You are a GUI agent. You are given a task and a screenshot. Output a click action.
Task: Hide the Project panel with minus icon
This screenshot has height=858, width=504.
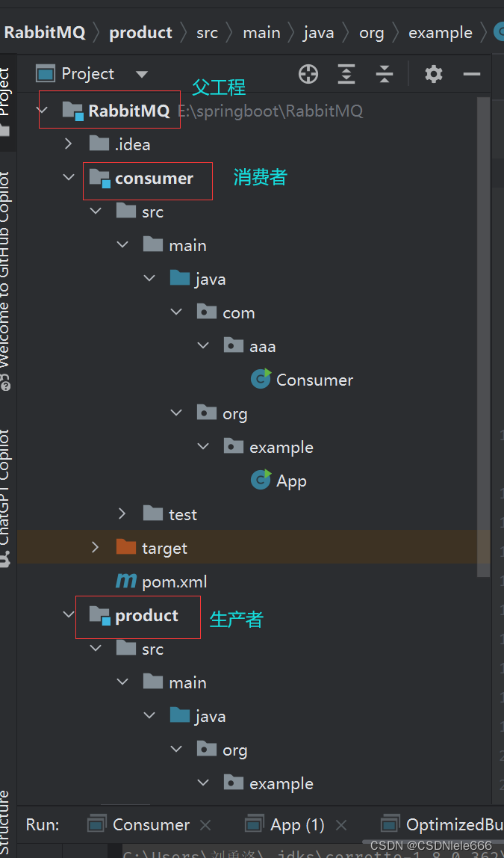[471, 74]
